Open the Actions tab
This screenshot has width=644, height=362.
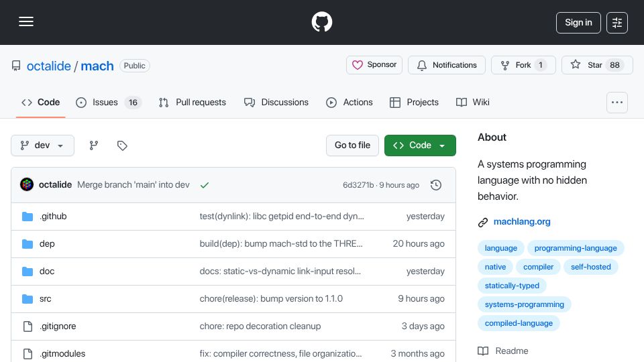[350, 102]
